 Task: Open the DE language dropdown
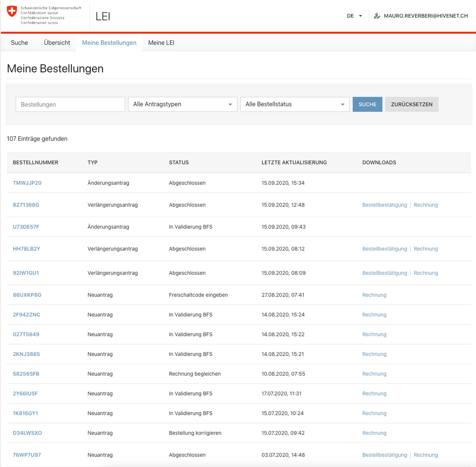pyautogui.click(x=354, y=16)
